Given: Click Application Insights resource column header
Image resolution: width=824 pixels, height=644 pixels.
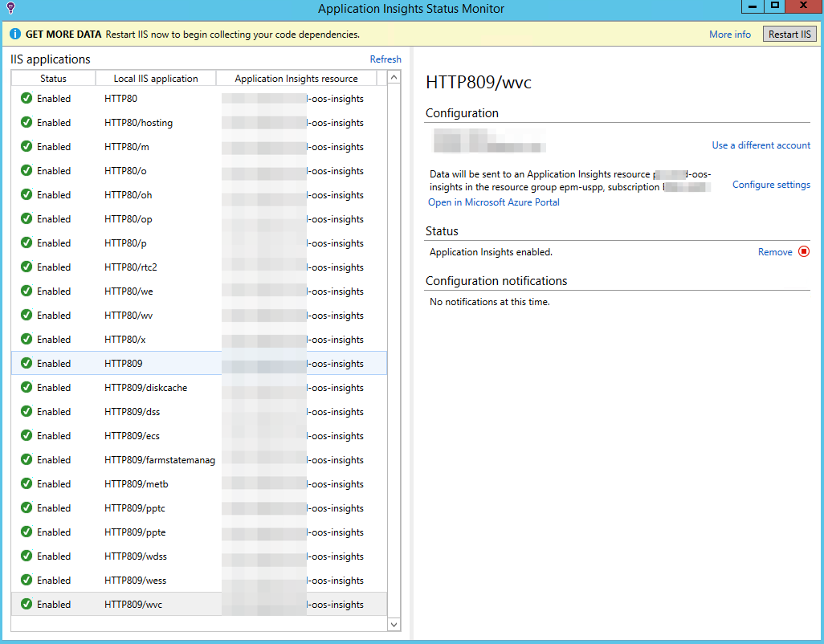Looking at the screenshot, I should pyautogui.click(x=296, y=79).
